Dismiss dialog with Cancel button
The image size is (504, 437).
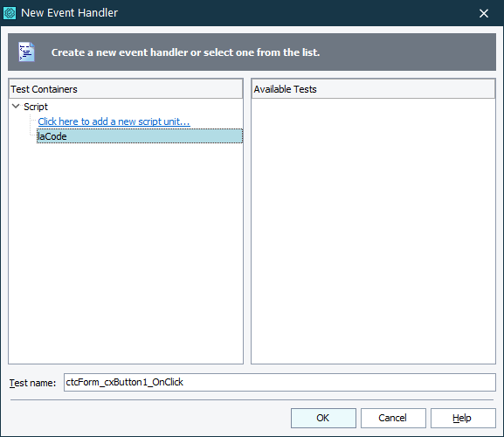pos(393,418)
